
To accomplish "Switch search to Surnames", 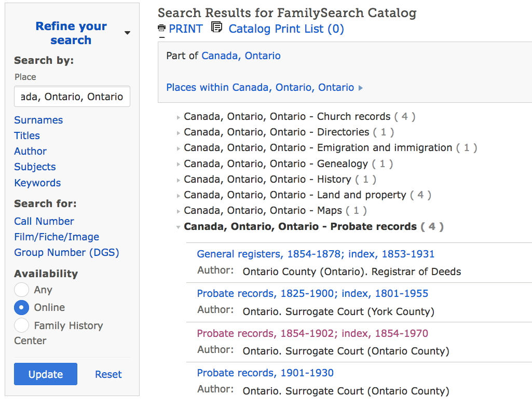I will coord(38,120).
